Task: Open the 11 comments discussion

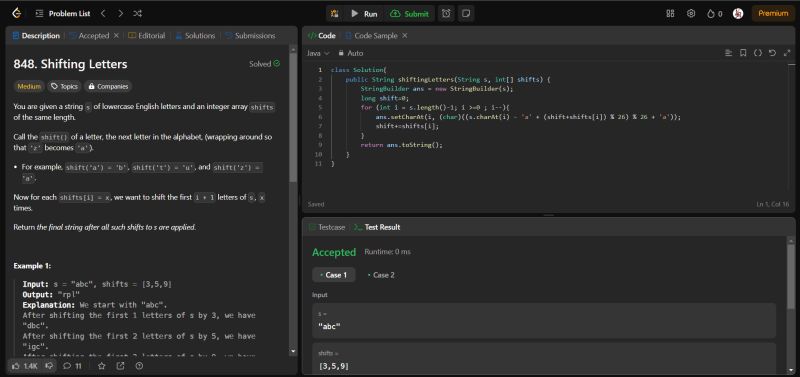Action: [x=72, y=366]
